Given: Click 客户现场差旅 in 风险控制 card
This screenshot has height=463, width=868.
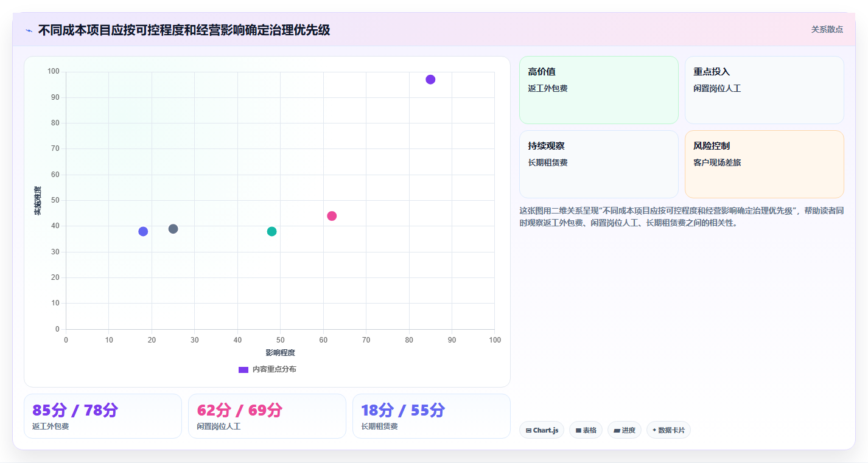Looking at the screenshot, I should tap(717, 162).
